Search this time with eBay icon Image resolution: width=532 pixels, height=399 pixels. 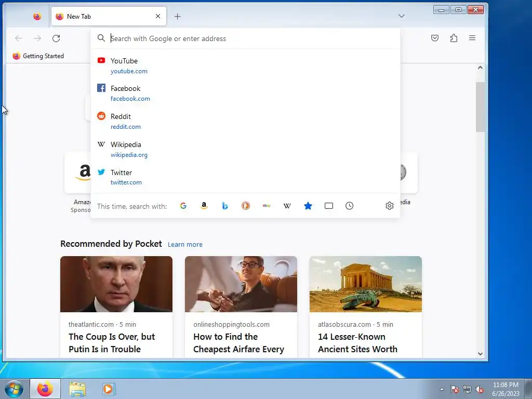267,206
